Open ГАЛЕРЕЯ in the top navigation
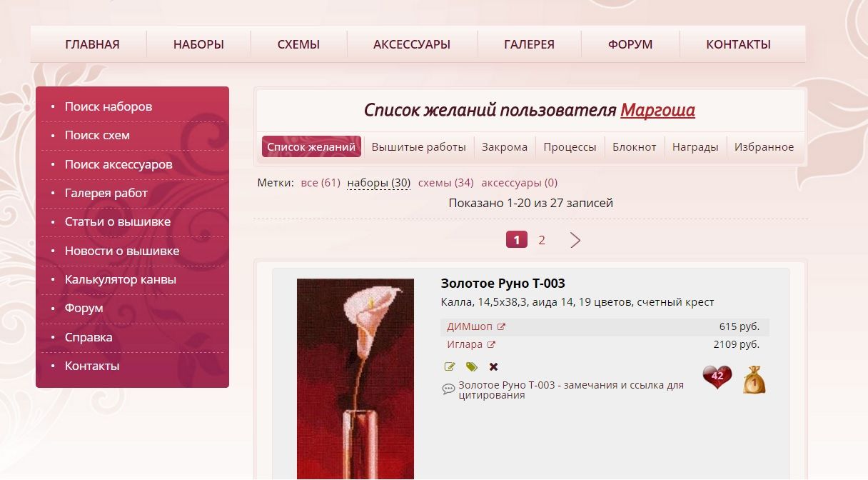Screen dimensions: 868x480 529,44
